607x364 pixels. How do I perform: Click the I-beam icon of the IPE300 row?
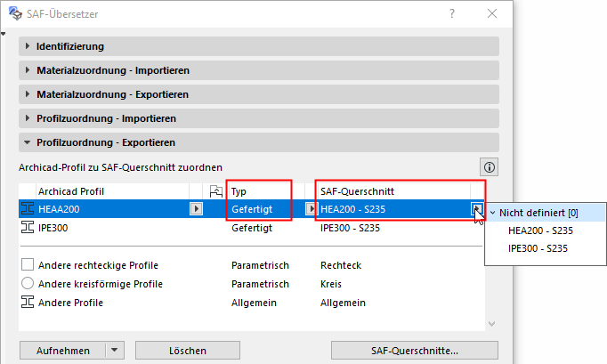27,228
